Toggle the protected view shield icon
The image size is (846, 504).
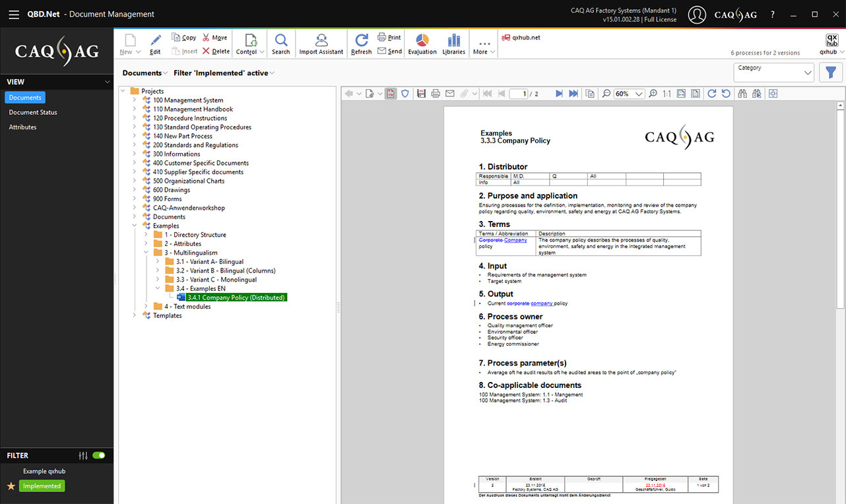[405, 93]
